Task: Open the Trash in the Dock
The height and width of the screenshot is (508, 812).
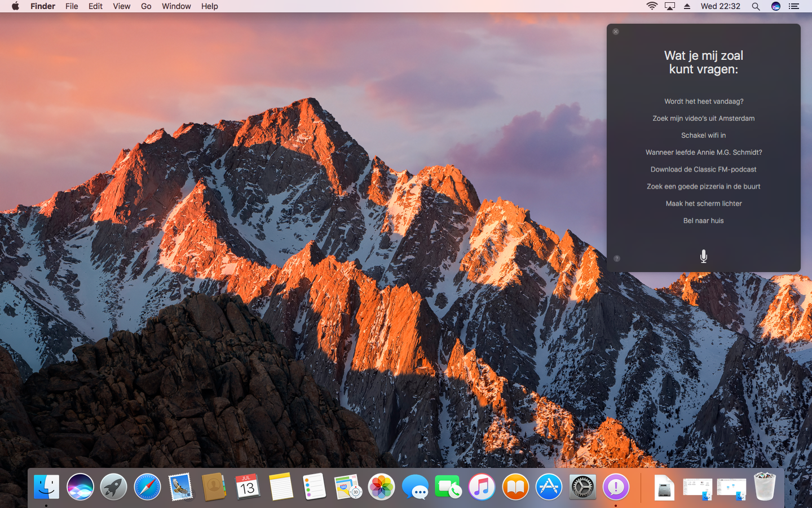Action: 765,487
